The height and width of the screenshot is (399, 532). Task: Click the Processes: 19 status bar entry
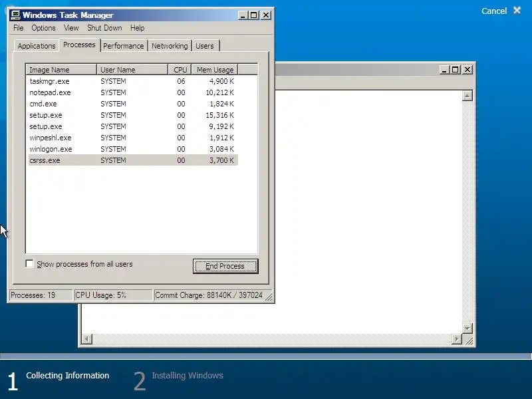click(41, 295)
